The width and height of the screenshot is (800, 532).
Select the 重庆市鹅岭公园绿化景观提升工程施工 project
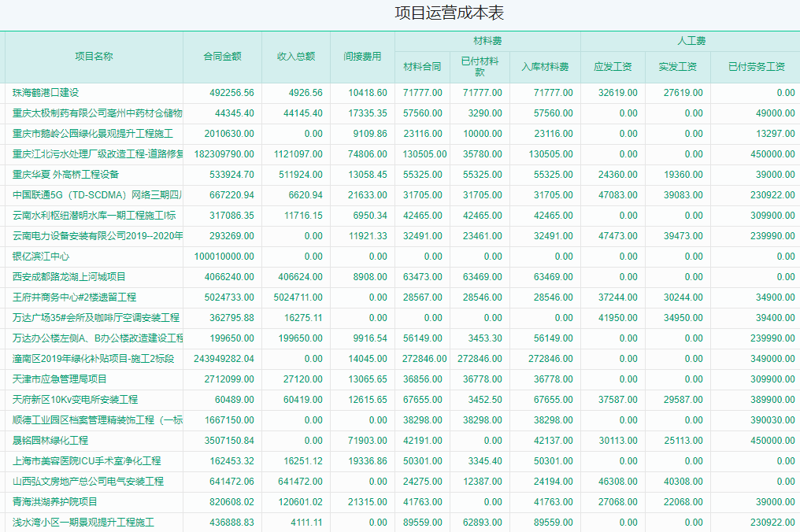pyautogui.click(x=92, y=134)
